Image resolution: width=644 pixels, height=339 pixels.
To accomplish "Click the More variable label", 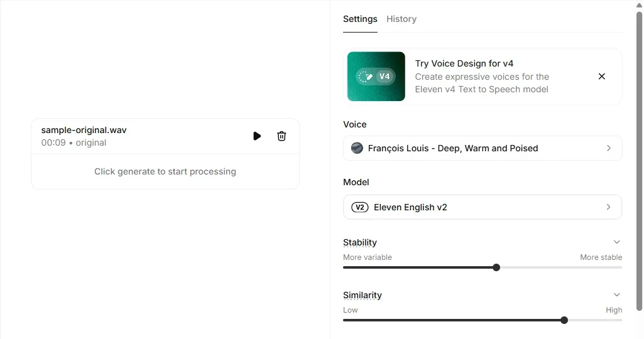I will click(x=368, y=257).
